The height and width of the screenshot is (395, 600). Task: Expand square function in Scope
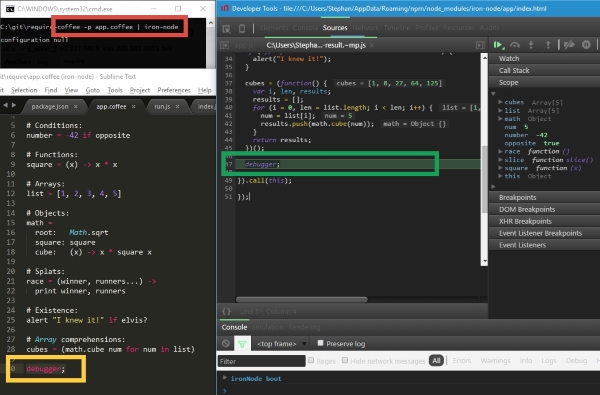point(500,168)
